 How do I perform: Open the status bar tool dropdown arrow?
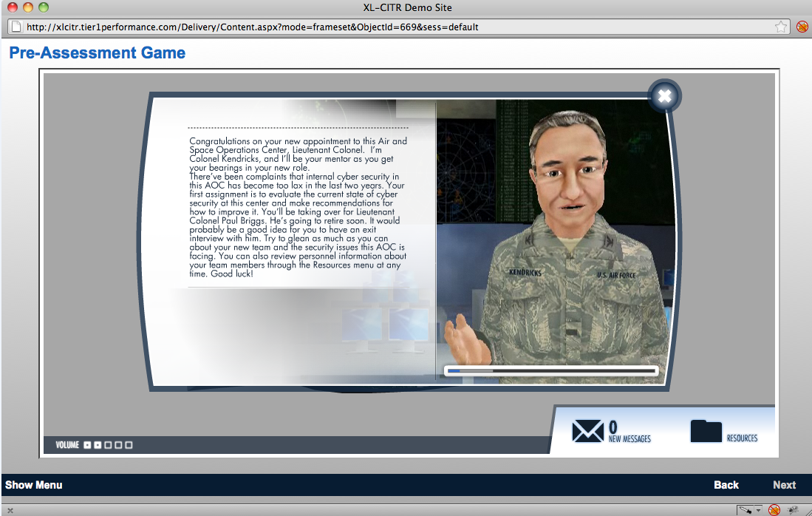click(x=758, y=511)
